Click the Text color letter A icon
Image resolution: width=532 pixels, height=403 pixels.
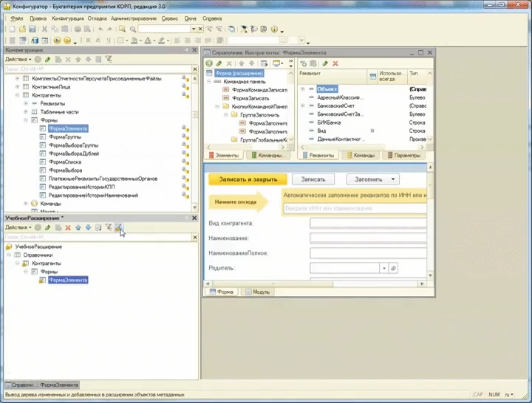(148, 41)
